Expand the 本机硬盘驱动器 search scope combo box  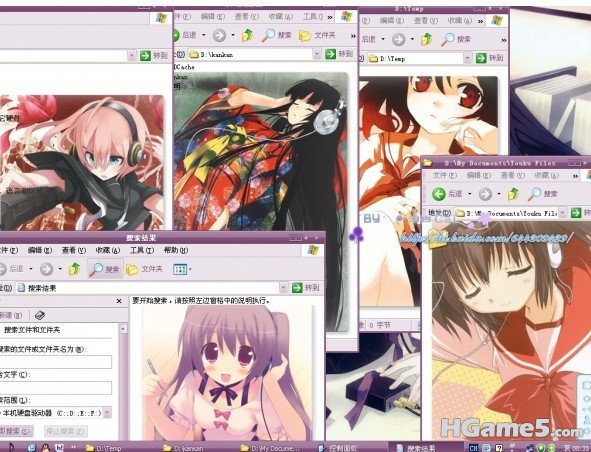(x=107, y=413)
